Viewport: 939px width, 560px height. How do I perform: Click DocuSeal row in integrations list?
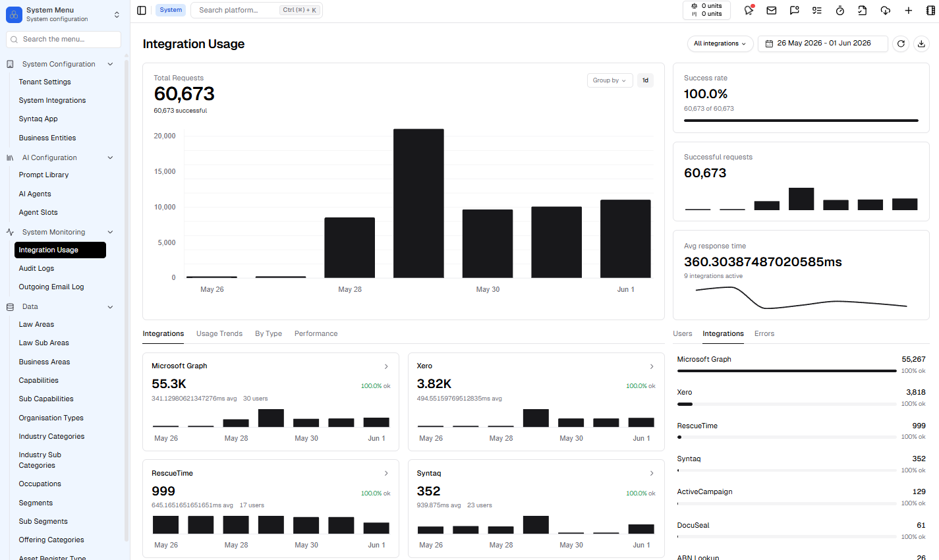coord(801,531)
